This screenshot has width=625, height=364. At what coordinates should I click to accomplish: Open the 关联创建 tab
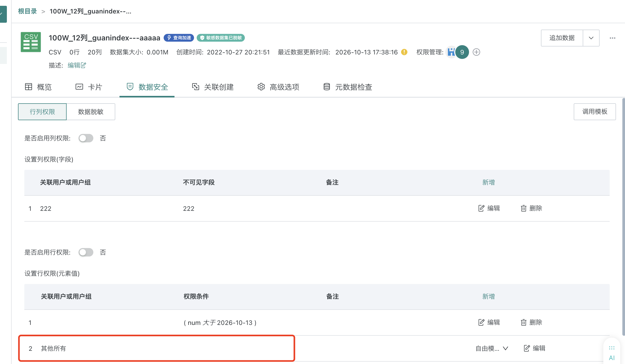(213, 87)
